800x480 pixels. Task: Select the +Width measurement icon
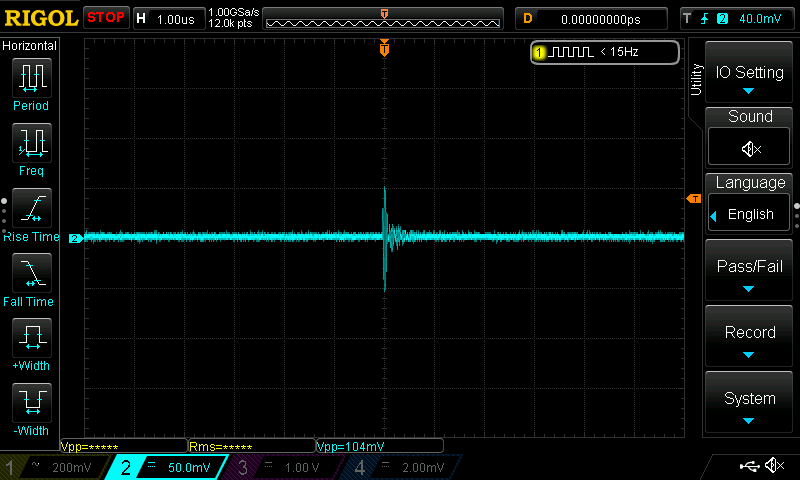point(32,337)
